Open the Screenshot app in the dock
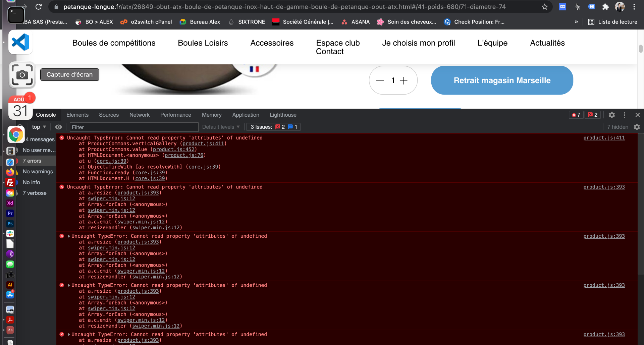Image resolution: width=644 pixels, height=345 pixels. point(22,75)
